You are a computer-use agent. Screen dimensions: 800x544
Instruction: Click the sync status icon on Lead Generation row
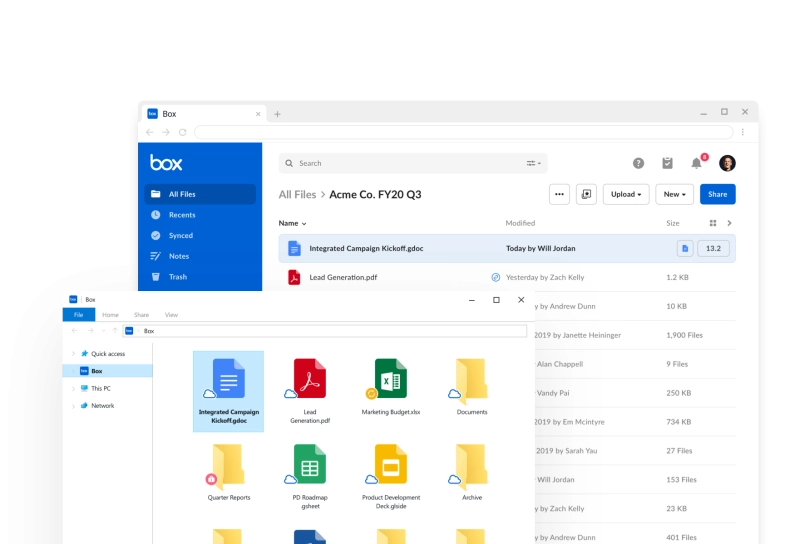pos(495,277)
